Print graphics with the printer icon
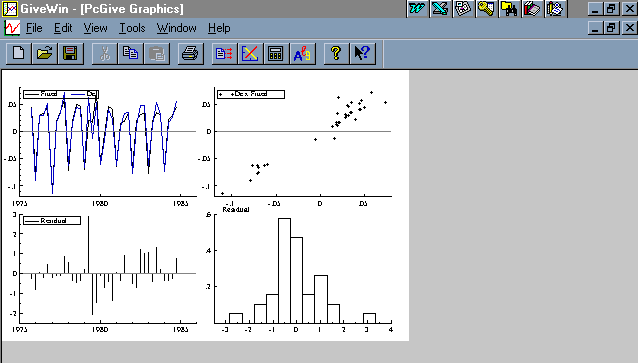This screenshot has height=363, width=638. click(x=190, y=53)
